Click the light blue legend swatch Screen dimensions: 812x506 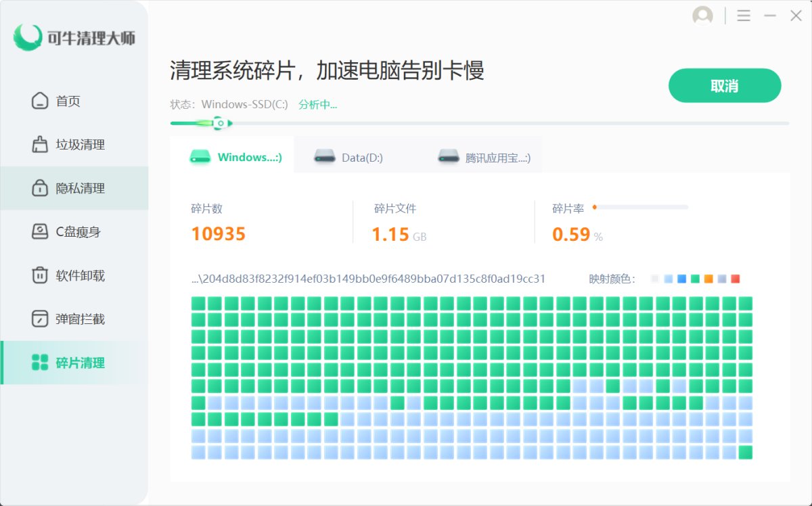[668, 279]
